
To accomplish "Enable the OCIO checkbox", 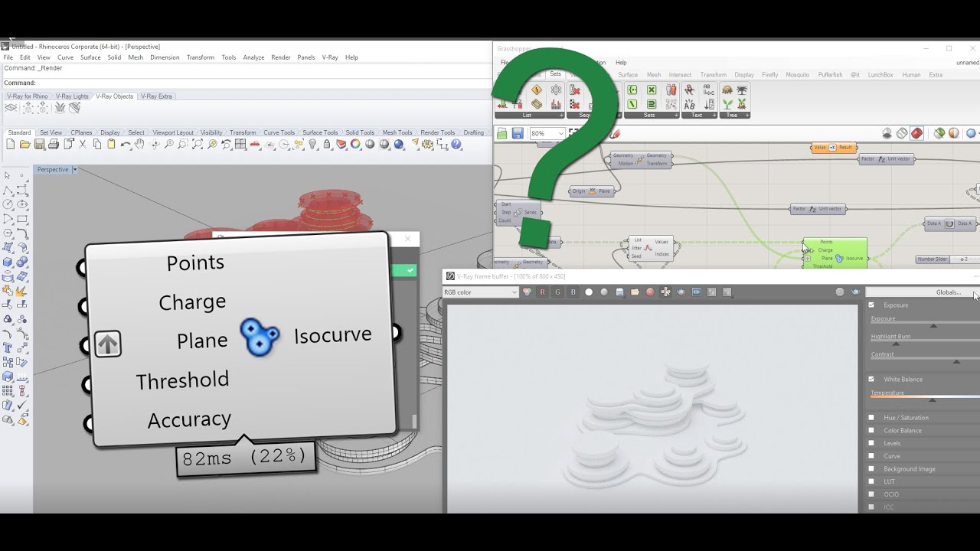I will (871, 494).
